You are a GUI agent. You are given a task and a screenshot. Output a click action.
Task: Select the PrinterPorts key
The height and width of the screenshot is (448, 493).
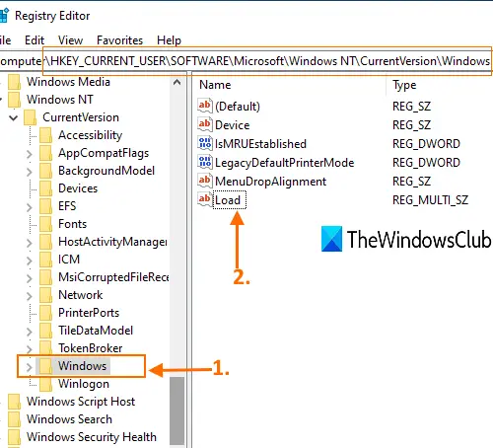pos(89,313)
